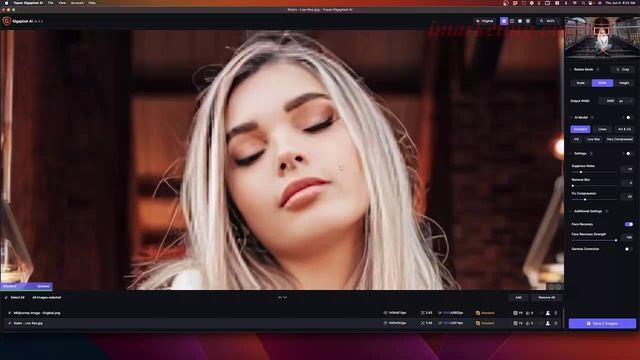Toggle Select All checkbox

coord(6,298)
